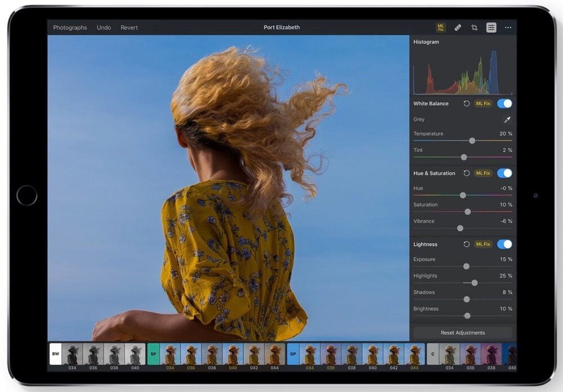The width and height of the screenshot is (563, 392).
Task: Turn off Hue & Saturation adjustment
Action: click(x=505, y=173)
